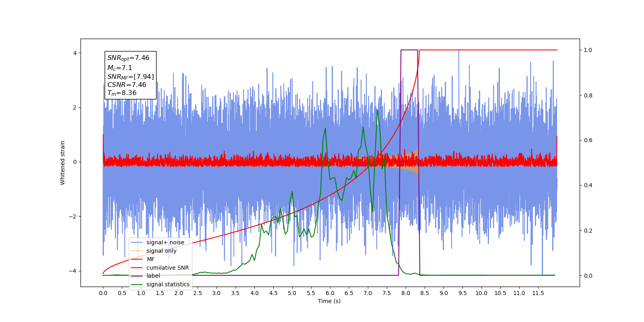644x322 pixels.
Task: Click the 1.0 tick on right axis
Action: pyautogui.click(x=588, y=50)
